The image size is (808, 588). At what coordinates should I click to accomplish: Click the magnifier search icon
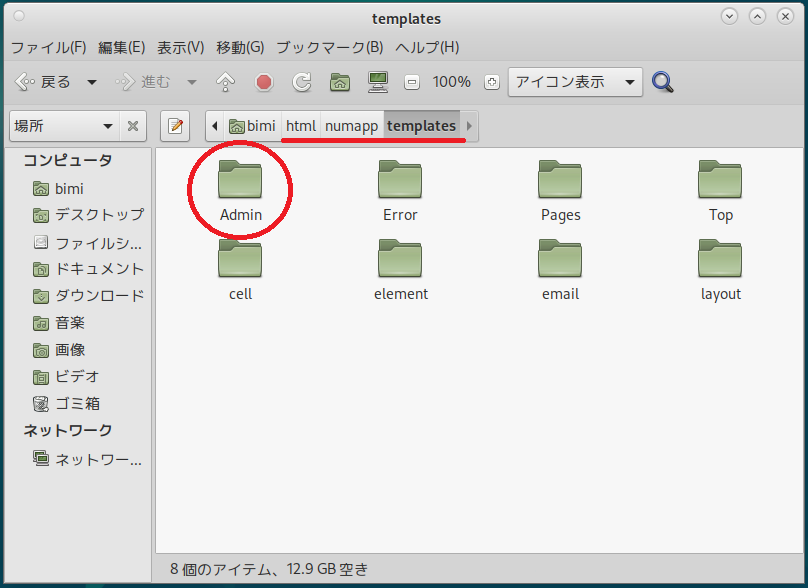[x=662, y=82]
